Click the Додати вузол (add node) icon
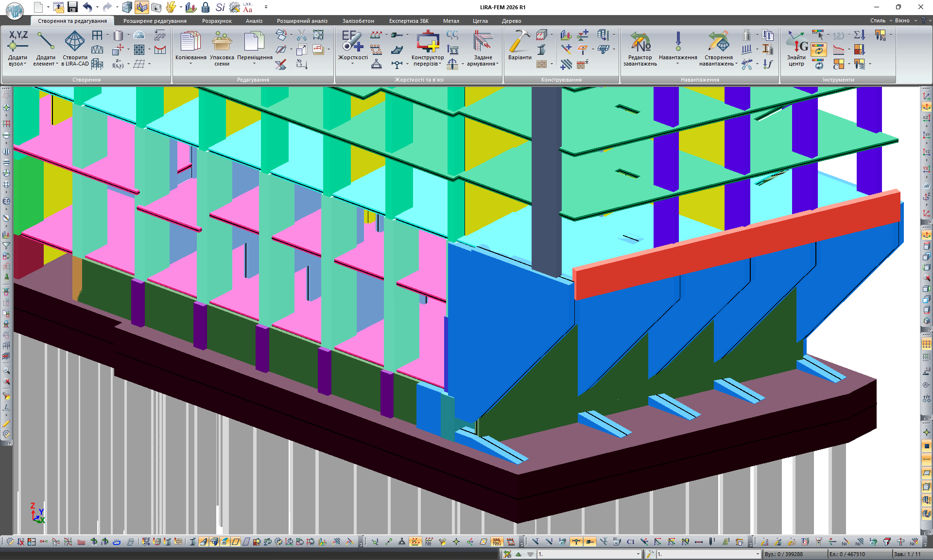The height and width of the screenshot is (560, 933). (18, 42)
